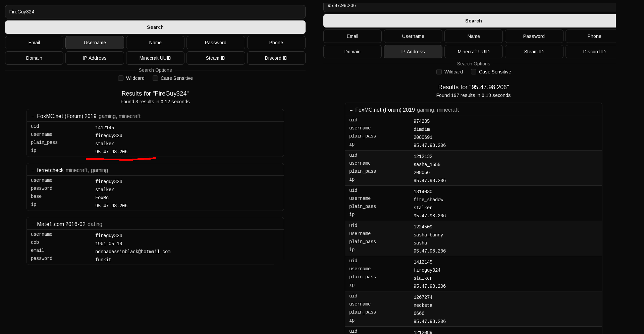Click the uid 1224509
Viewport: 644px width, 334px height.
tap(423, 227)
